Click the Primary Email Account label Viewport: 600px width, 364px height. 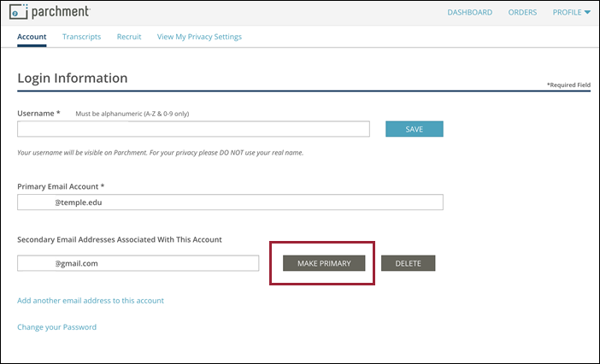[61, 186]
